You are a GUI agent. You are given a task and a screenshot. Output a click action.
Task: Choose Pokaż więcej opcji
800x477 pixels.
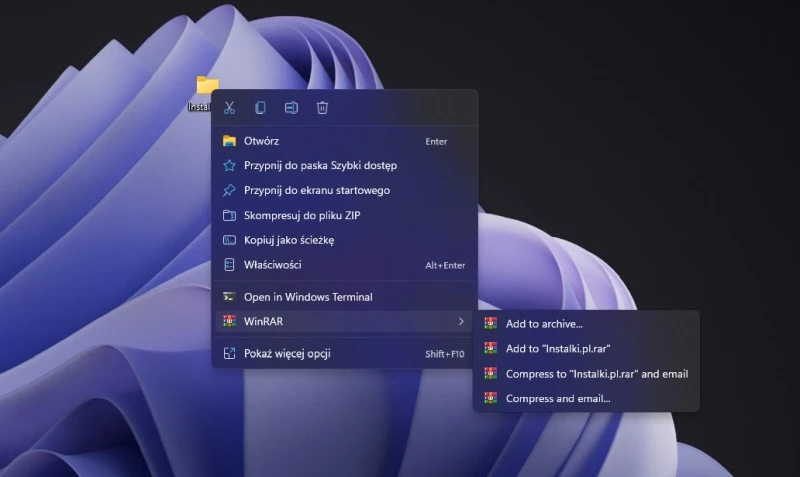pos(344,353)
